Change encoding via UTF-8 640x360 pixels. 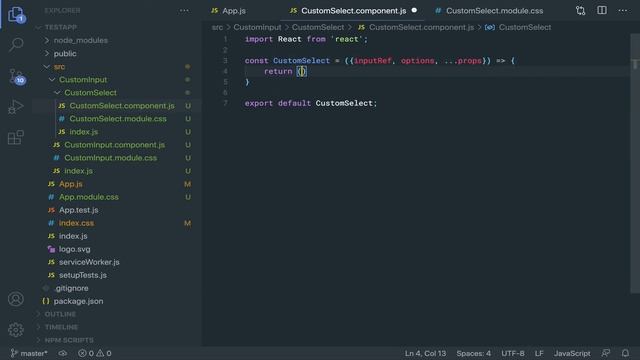tap(513, 353)
